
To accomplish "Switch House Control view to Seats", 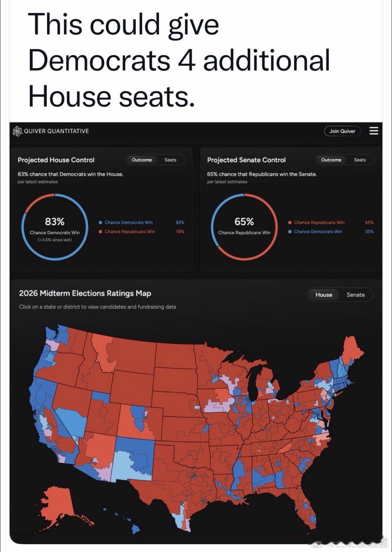I will point(170,160).
